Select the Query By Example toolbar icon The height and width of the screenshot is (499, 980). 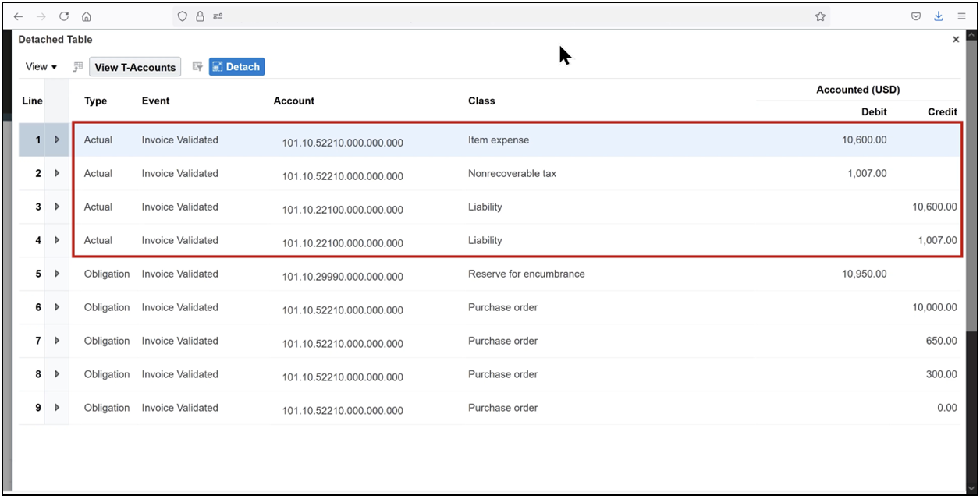[x=197, y=66]
